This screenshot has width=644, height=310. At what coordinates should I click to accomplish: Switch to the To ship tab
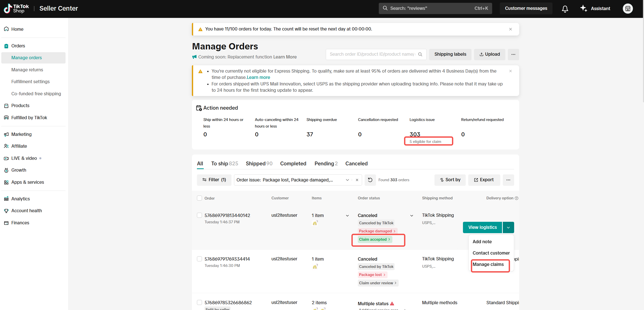pos(224,164)
